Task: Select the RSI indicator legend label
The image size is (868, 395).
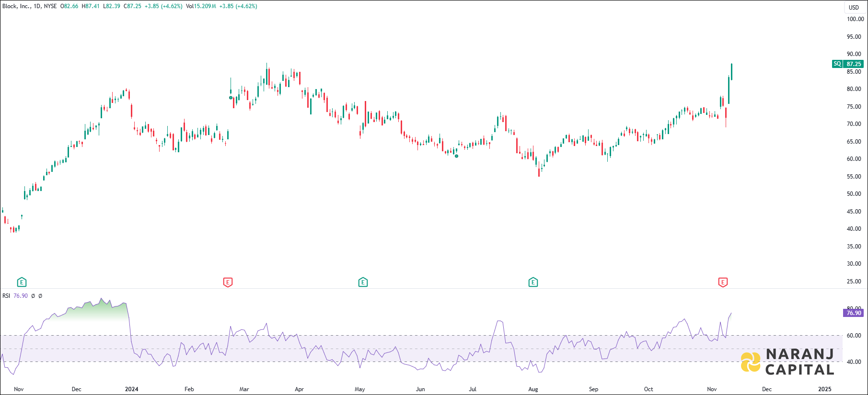Action: click(6, 296)
